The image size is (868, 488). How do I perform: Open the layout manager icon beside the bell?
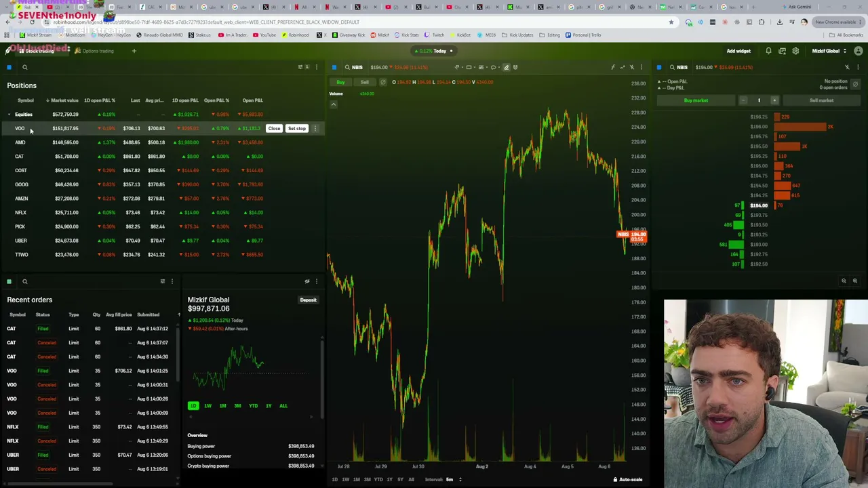782,51
